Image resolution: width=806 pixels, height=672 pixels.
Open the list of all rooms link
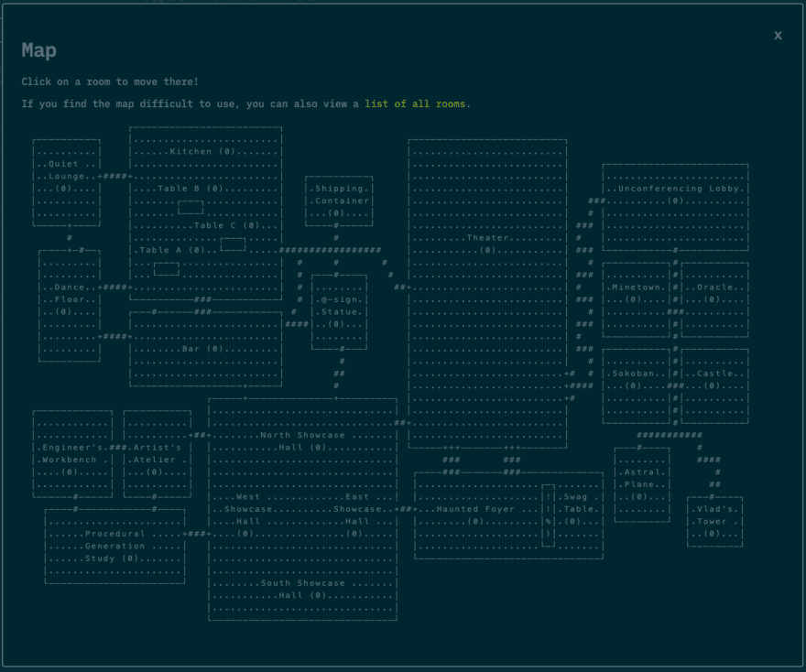click(x=415, y=103)
